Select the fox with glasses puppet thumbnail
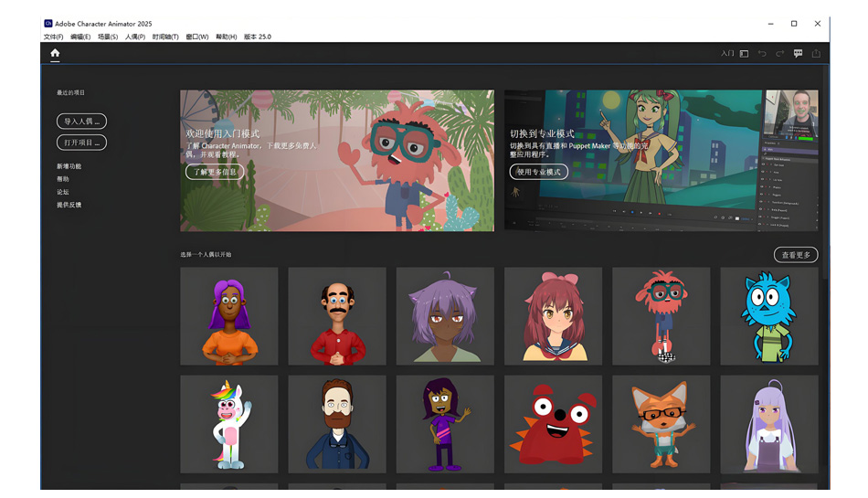Image resolution: width=868 pixels, height=498 pixels. tap(661, 424)
